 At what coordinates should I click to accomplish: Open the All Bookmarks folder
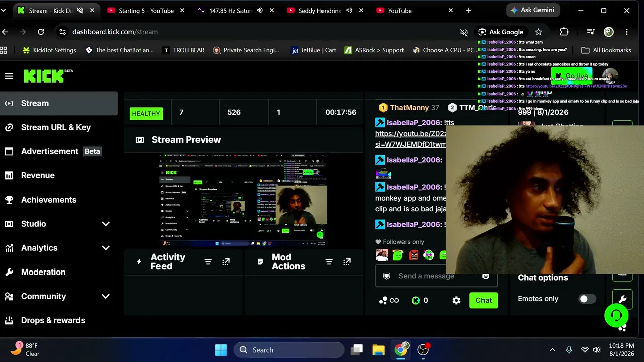click(606, 50)
